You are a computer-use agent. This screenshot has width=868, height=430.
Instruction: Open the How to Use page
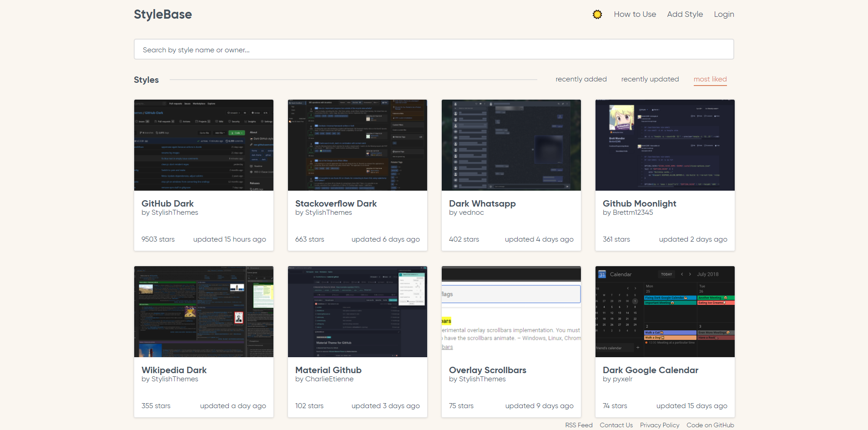[635, 14]
